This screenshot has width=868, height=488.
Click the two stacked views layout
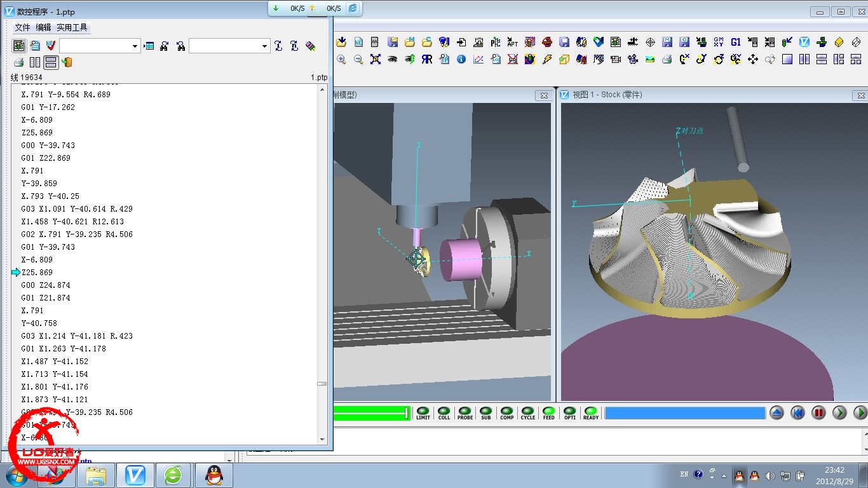point(822,59)
